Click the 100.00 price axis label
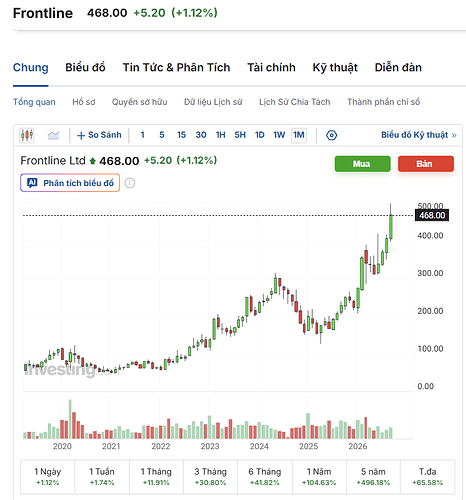 (x=430, y=349)
